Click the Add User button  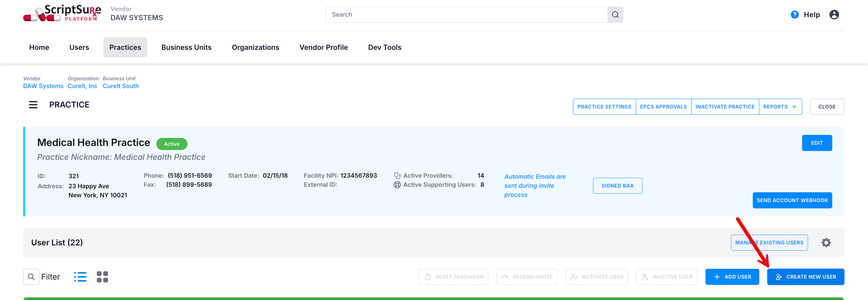coord(732,277)
